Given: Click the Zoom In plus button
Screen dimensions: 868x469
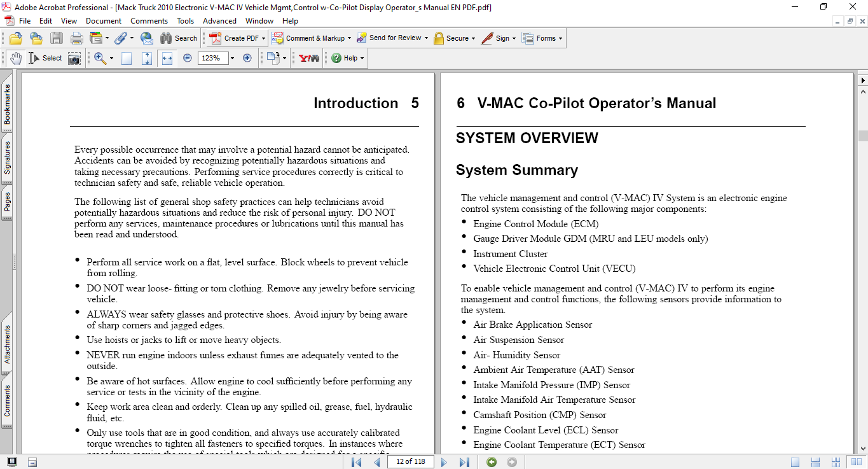Looking at the screenshot, I should pyautogui.click(x=247, y=58).
